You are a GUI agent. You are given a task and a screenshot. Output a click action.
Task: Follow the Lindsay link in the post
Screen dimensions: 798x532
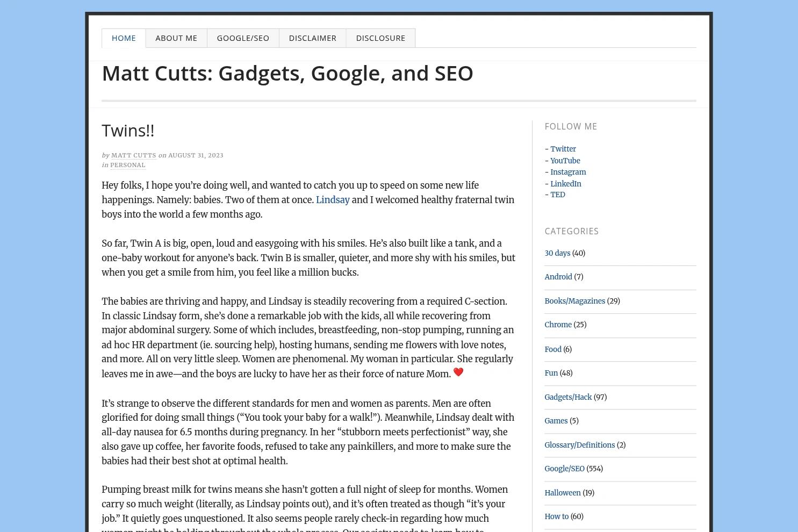click(x=332, y=200)
